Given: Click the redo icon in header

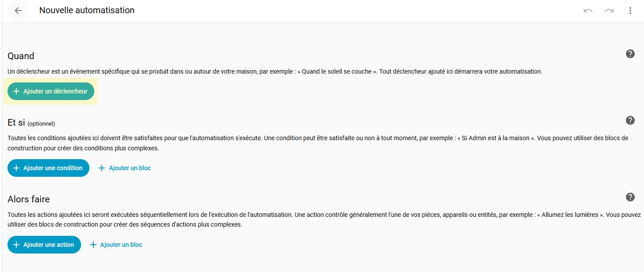Looking at the screenshot, I should (x=609, y=11).
